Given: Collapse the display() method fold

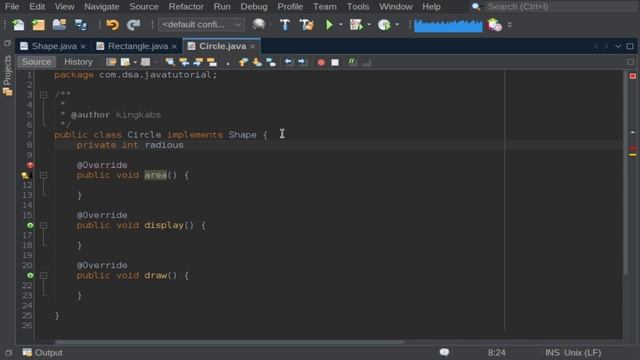Looking at the screenshot, I should (x=43, y=225).
